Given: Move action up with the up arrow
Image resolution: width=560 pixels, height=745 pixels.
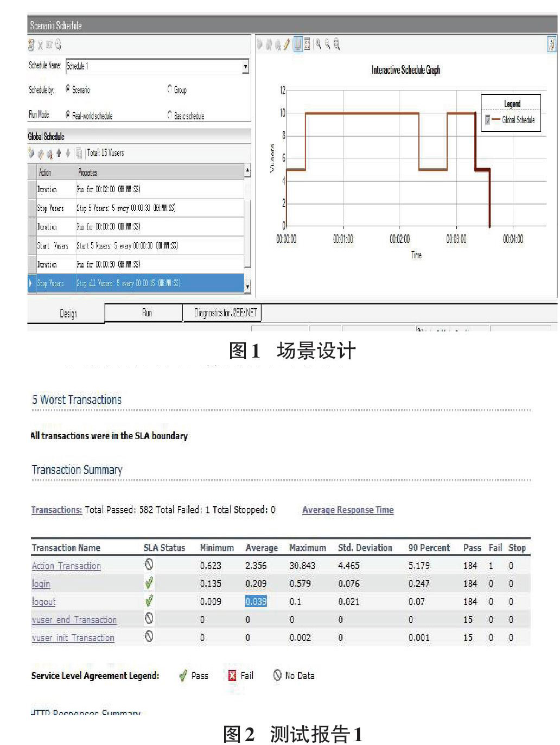Looking at the screenshot, I should coord(59,153).
